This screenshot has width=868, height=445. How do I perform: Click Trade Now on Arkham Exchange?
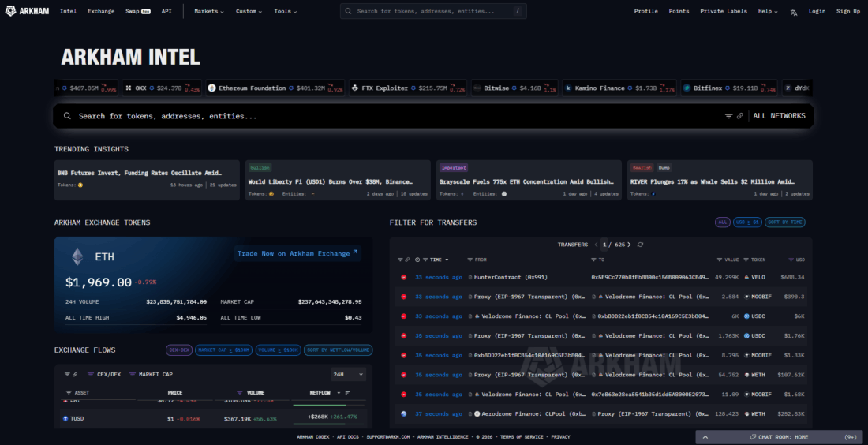pyautogui.click(x=297, y=253)
